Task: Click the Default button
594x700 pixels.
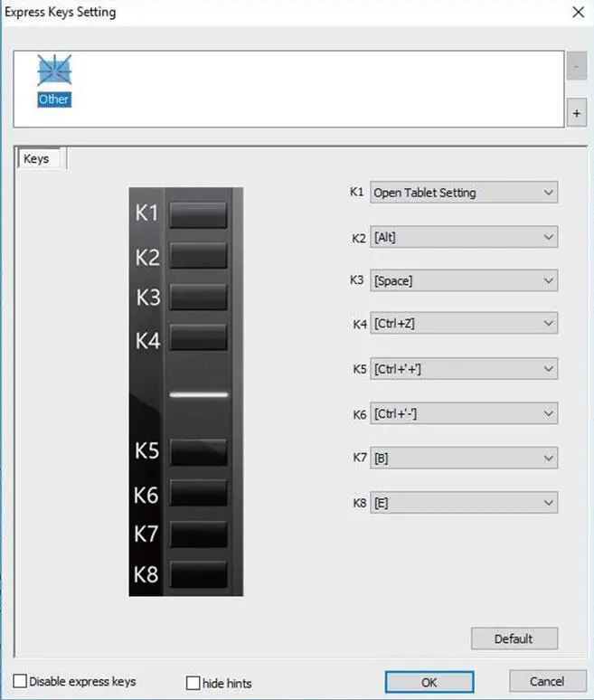Action: tap(514, 639)
